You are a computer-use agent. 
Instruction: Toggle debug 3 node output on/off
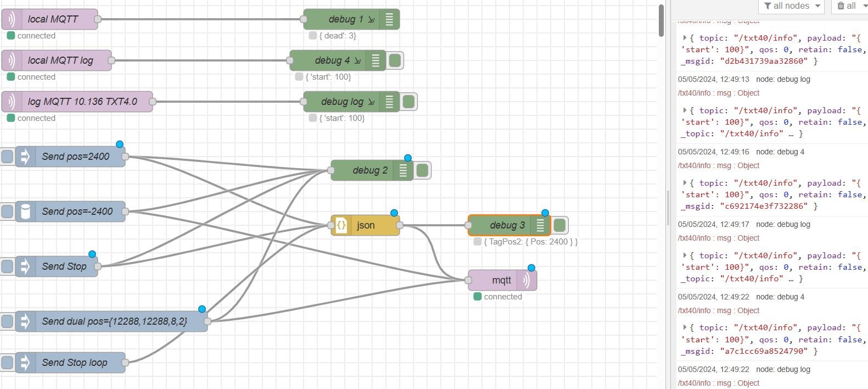click(x=559, y=225)
